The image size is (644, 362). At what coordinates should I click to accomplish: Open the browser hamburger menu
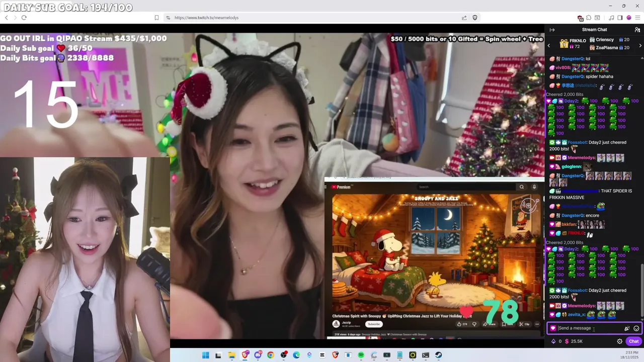[637, 18]
